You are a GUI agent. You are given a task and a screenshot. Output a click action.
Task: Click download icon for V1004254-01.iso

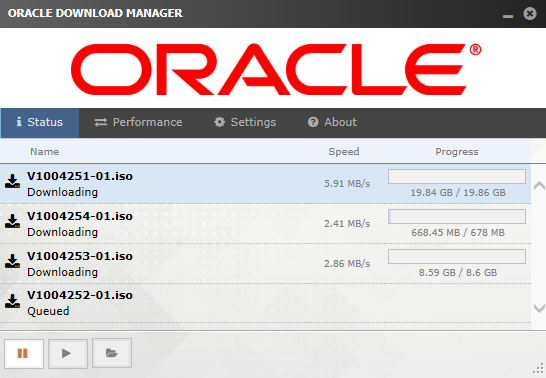(x=12, y=221)
